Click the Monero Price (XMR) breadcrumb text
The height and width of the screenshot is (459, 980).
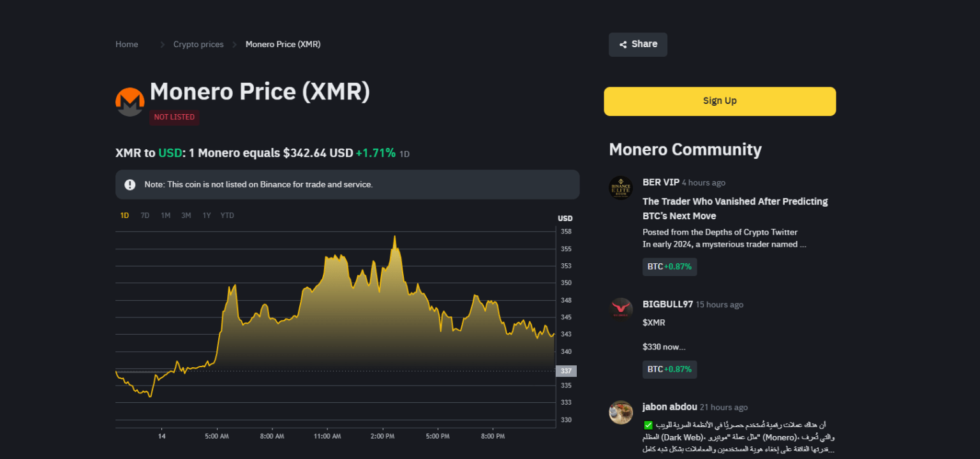283,45
